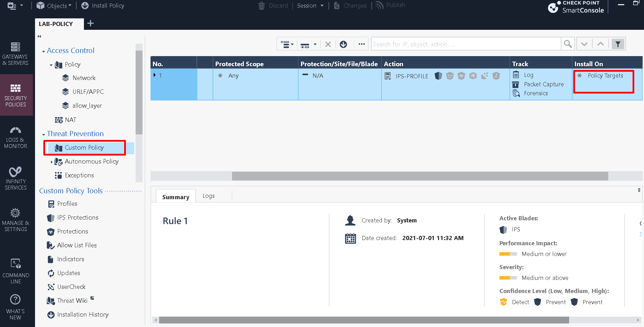Open the Install Policy icon in the rule toolbar
This screenshot has width=644, height=327.
click(x=343, y=44)
